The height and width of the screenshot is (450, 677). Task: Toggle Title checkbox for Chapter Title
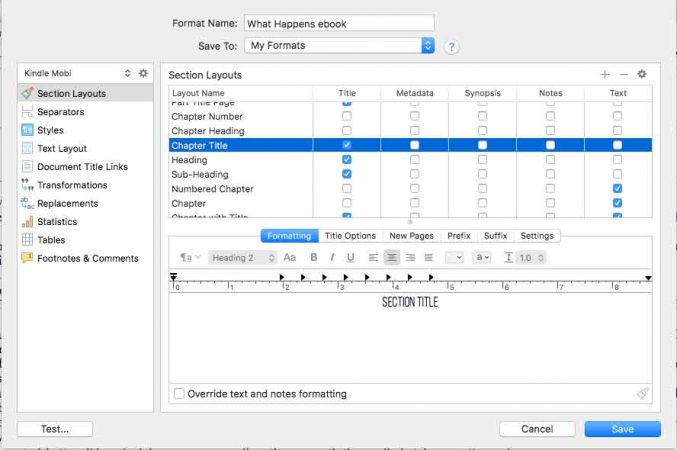[x=347, y=145]
